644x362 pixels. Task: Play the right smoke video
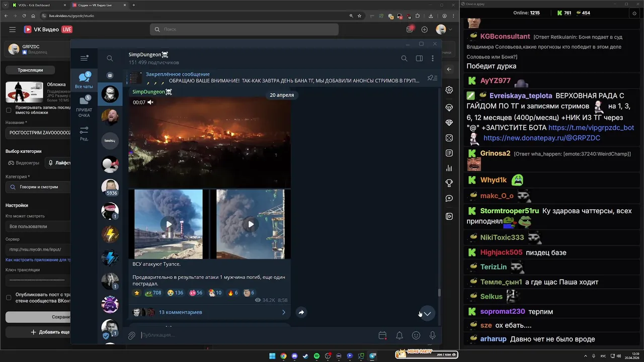point(251,224)
